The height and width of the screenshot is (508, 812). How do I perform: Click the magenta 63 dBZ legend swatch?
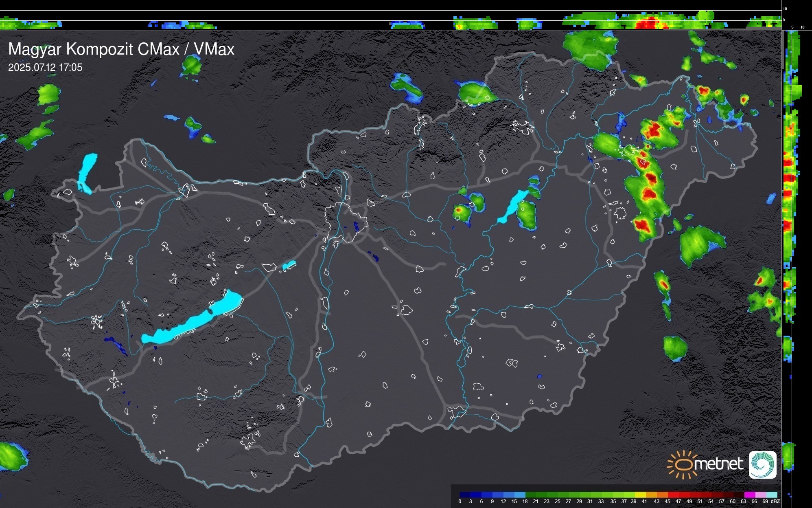(749, 495)
